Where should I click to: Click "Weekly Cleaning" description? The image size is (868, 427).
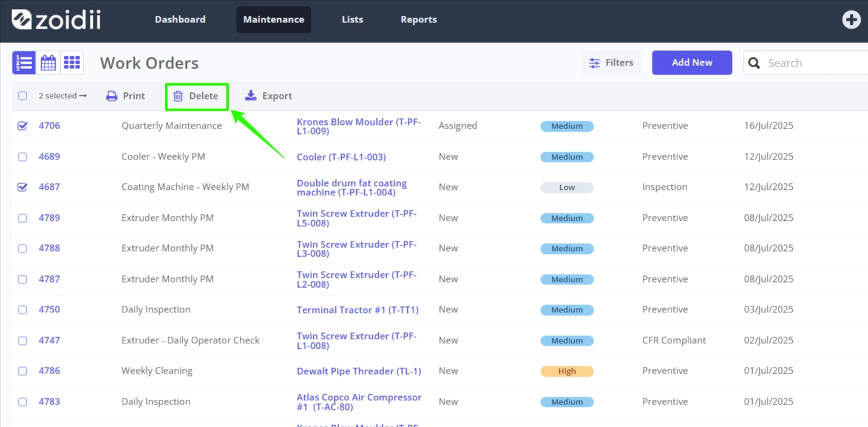(x=157, y=371)
